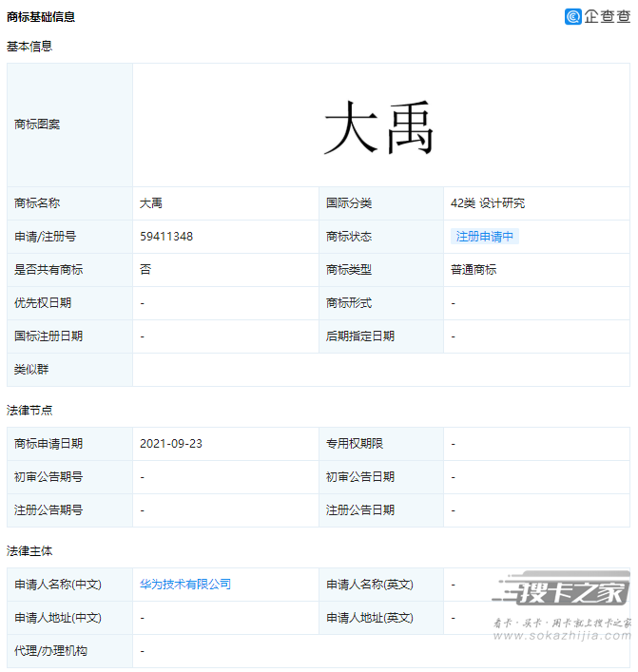Select the application date 2021-09-23
Image resolution: width=638 pixels, height=672 pixels.
click(x=171, y=444)
